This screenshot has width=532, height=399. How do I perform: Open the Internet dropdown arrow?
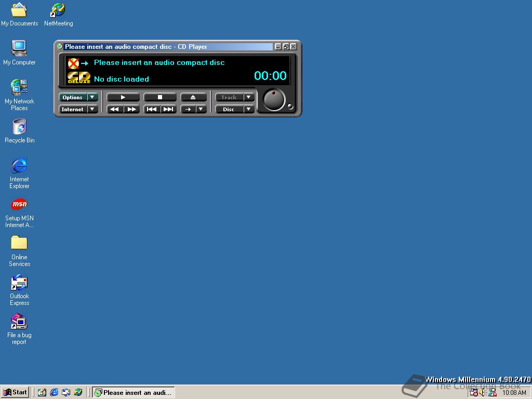92,109
